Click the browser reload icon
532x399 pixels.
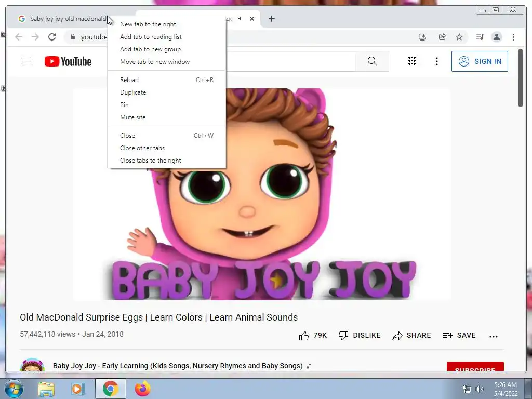[52, 37]
